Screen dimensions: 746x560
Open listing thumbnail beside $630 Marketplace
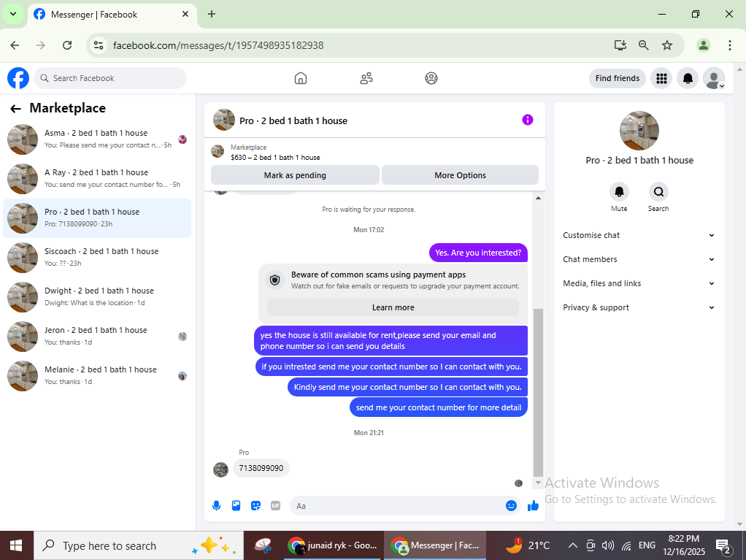(x=218, y=152)
